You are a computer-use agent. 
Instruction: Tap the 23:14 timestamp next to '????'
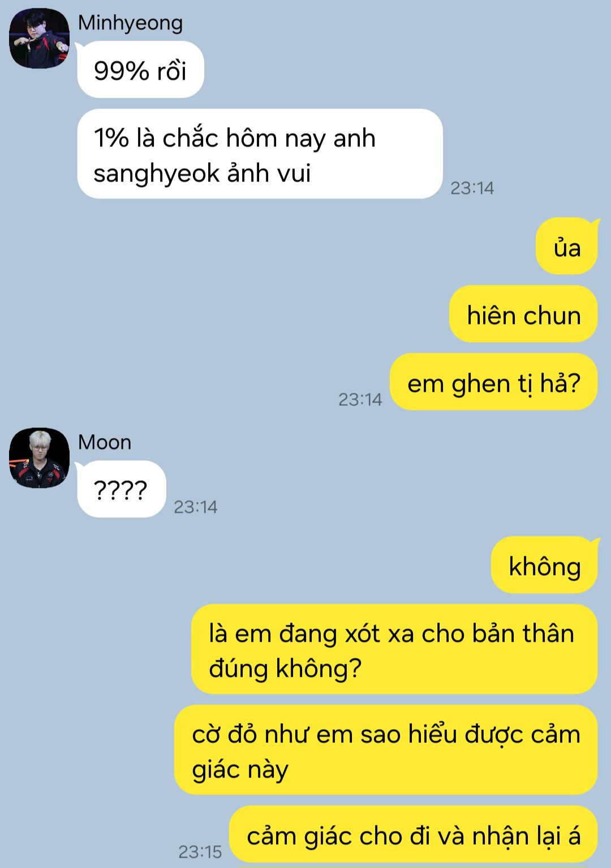coord(195,507)
